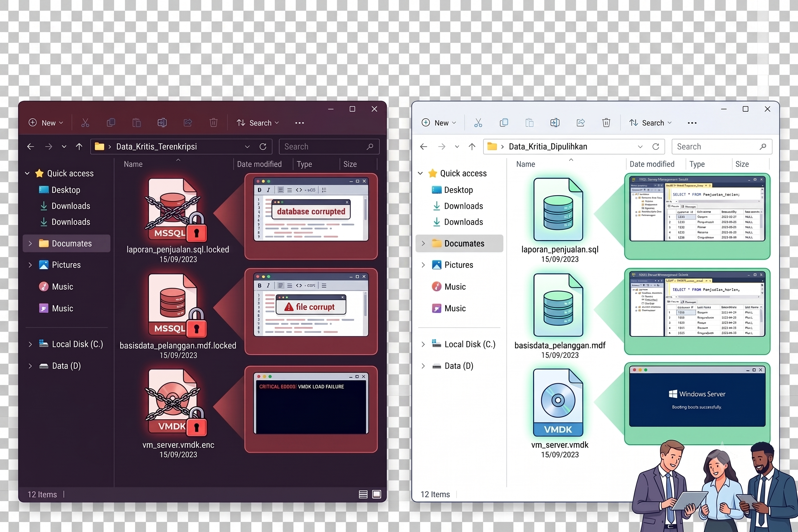Select Desktop in light window sidebar
Viewport: 798px width, 532px height.
point(452,190)
